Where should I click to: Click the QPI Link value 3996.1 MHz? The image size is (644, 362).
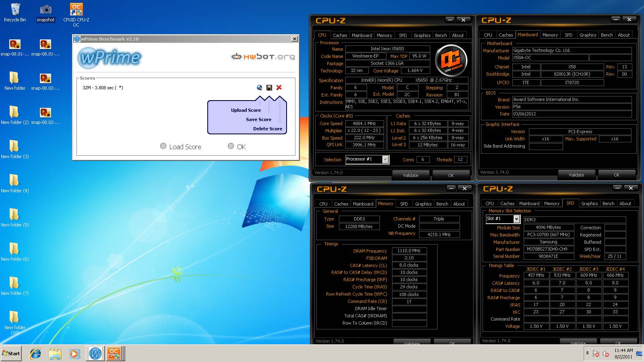(x=364, y=145)
